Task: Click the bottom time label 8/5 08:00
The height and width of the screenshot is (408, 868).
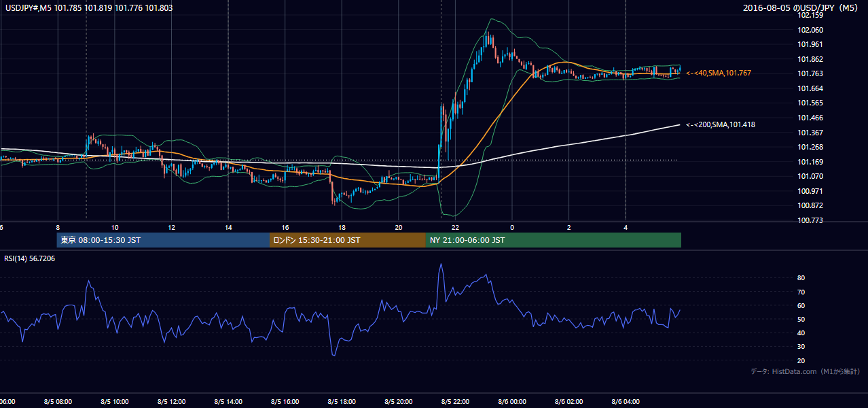Action: (x=58, y=402)
